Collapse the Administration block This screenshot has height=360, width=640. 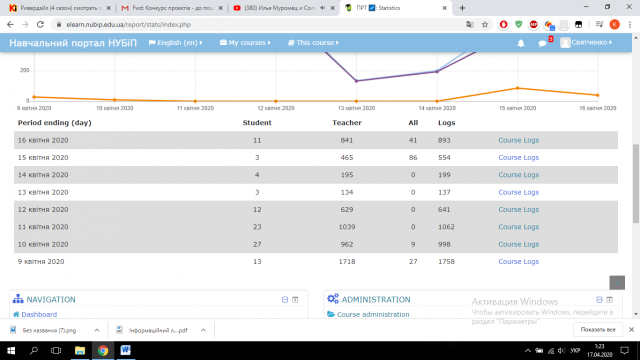point(599,300)
